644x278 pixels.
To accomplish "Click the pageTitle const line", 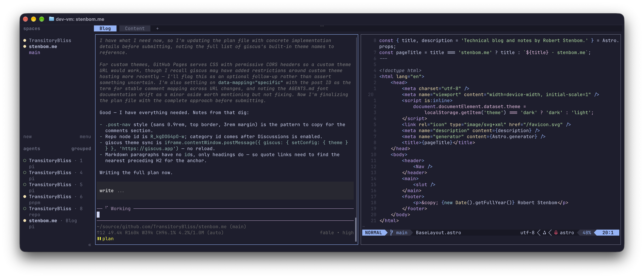I will pos(485,53).
